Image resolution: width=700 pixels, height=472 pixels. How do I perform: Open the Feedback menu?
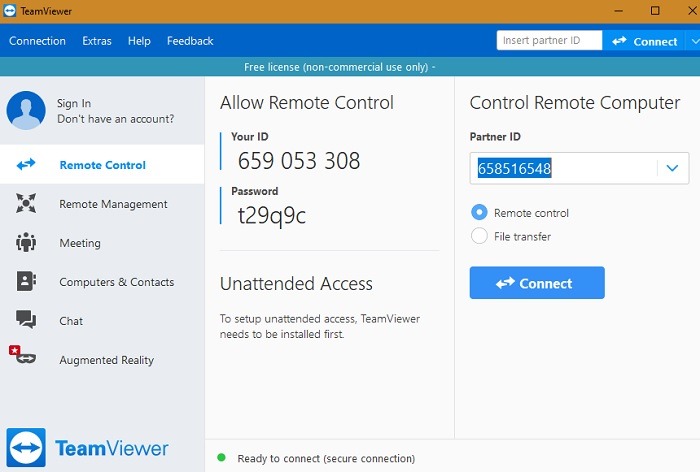coord(190,41)
